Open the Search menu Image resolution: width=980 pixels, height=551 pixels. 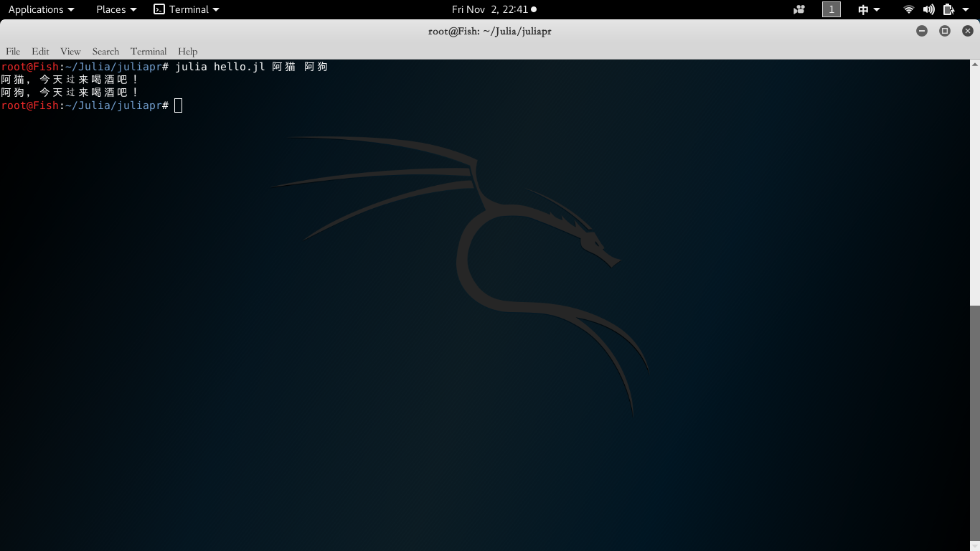tap(105, 51)
